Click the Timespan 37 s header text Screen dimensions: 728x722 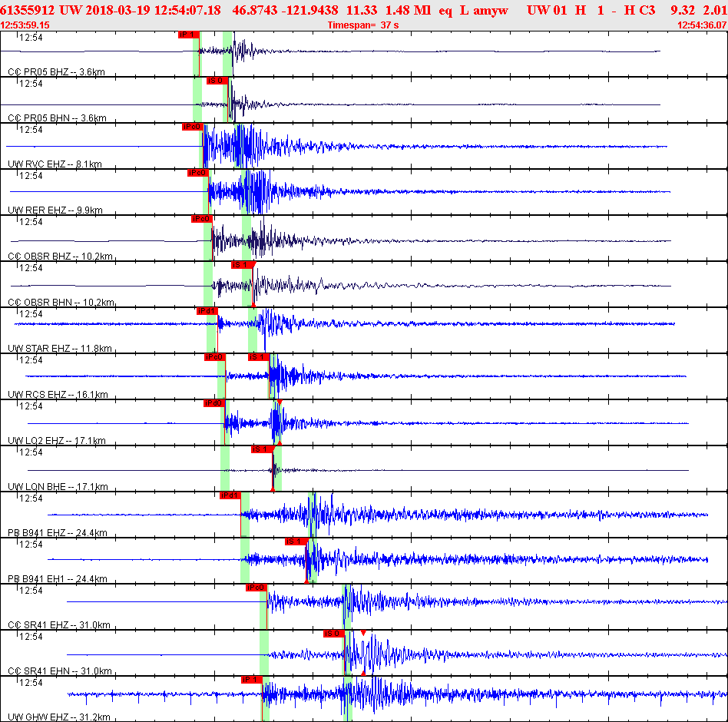363,25
